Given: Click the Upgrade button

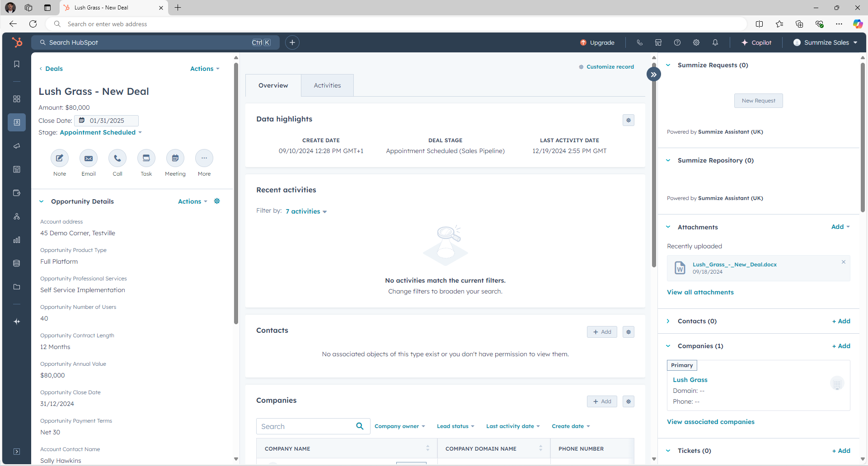Looking at the screenshot, I should [597, 42].
